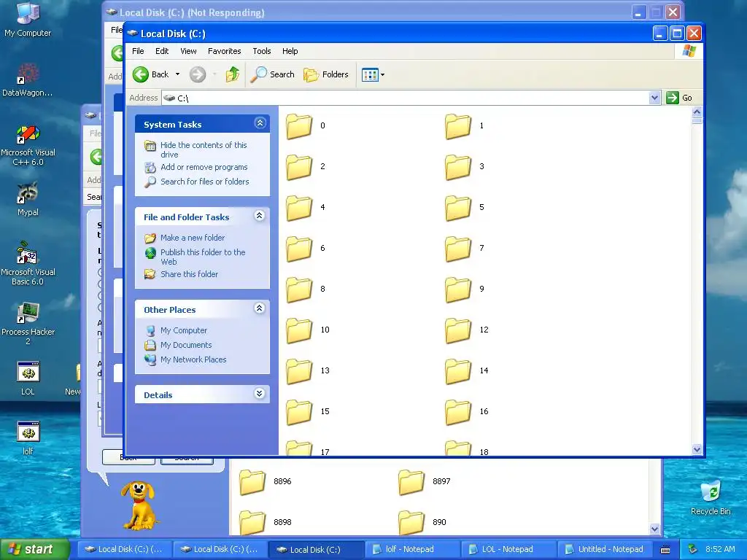This screenshot has width=747, height=560.
Task: Click Make a new folder link
Action: (193, 238)
